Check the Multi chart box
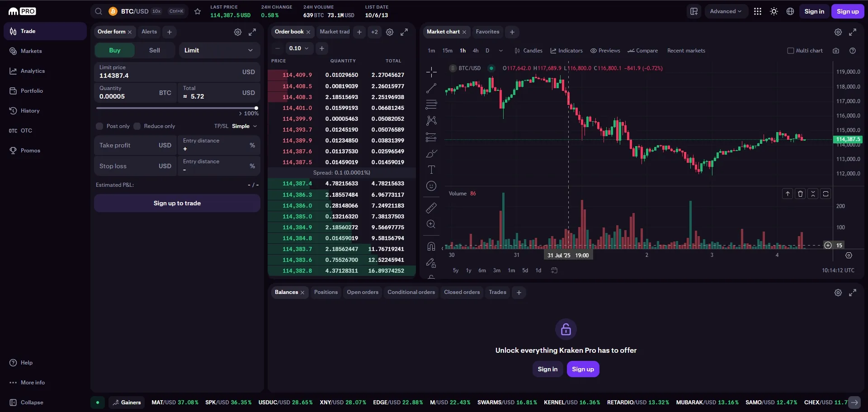Screen dimensions: 868x412 coord(791,51)
